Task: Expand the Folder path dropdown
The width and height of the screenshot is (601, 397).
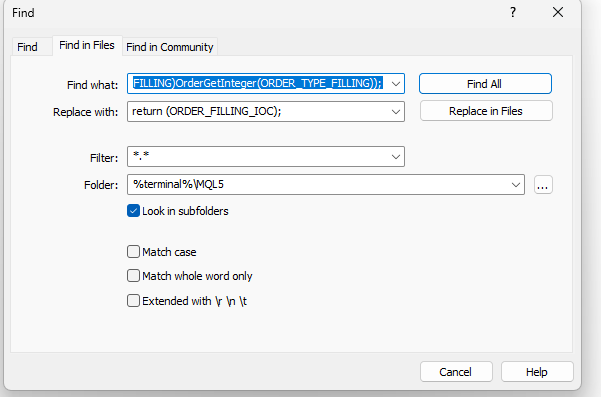Action: pyautogui.click(x=516, y=185)
